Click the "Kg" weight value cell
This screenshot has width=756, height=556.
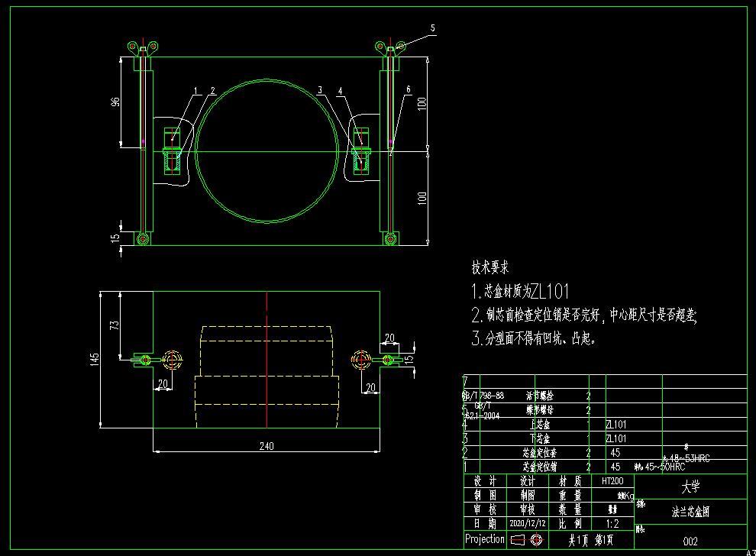click(626, 495)
